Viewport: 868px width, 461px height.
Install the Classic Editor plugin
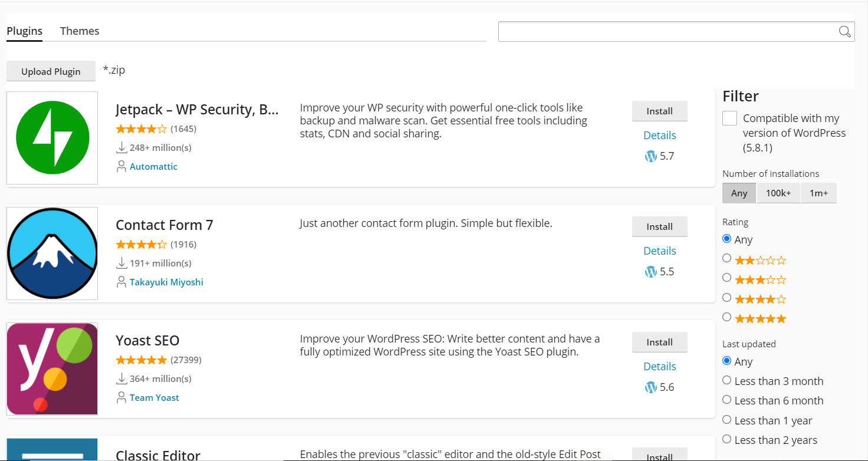[659, 455]
